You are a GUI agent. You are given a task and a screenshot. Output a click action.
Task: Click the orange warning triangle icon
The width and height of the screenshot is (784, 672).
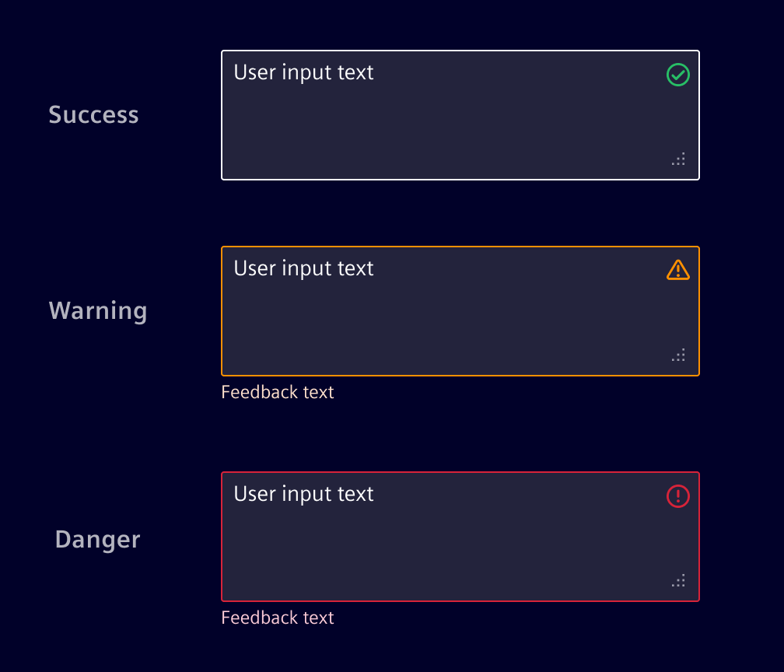(677, 270)
